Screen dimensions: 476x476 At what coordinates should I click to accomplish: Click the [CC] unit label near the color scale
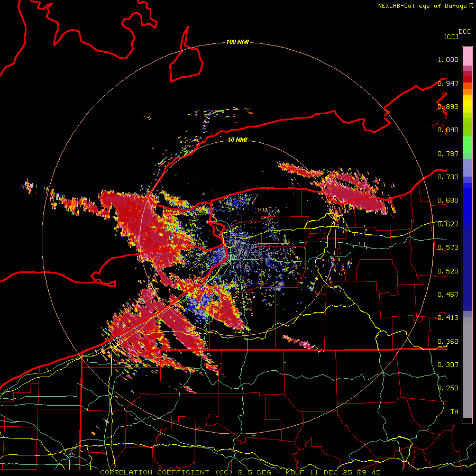451,36
